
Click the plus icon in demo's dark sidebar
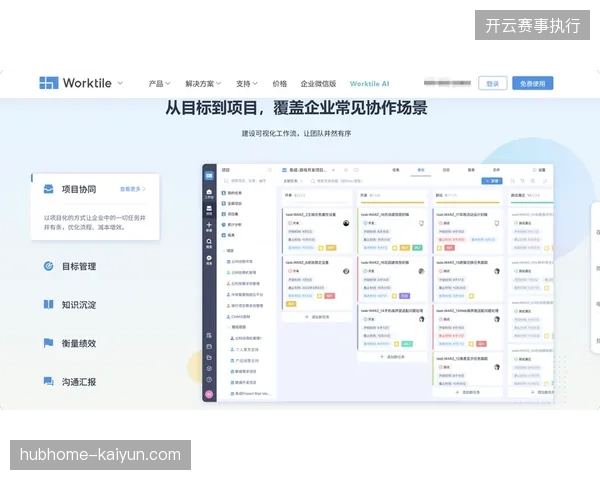point(209,227)
